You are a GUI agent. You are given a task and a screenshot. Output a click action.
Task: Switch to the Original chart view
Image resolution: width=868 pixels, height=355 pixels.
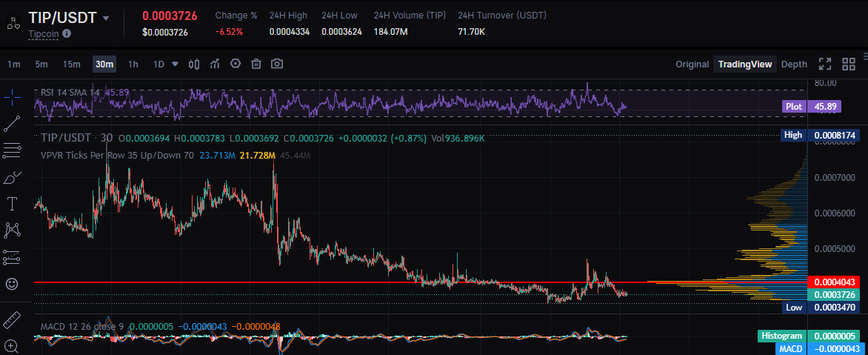(x=692, y=64)
